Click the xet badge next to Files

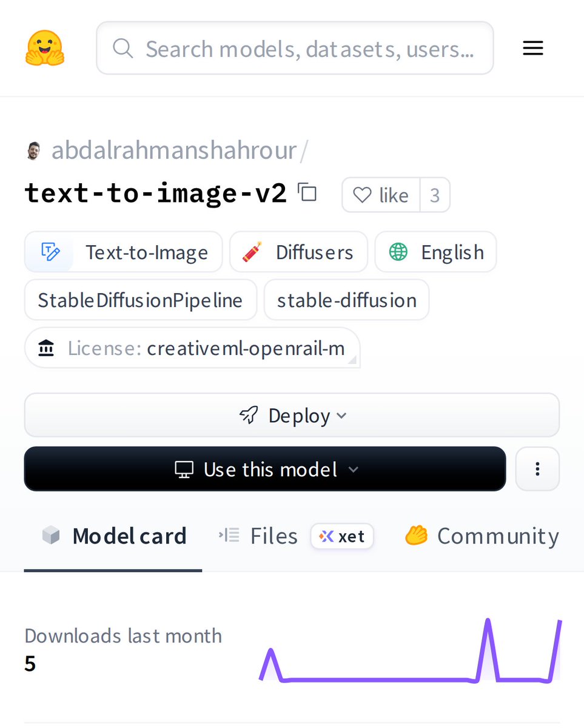342,536
